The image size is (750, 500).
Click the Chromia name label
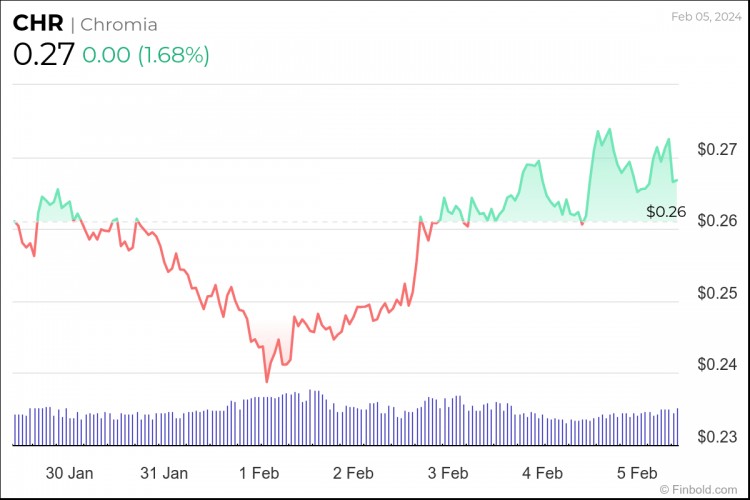click(x=119, y=24)
